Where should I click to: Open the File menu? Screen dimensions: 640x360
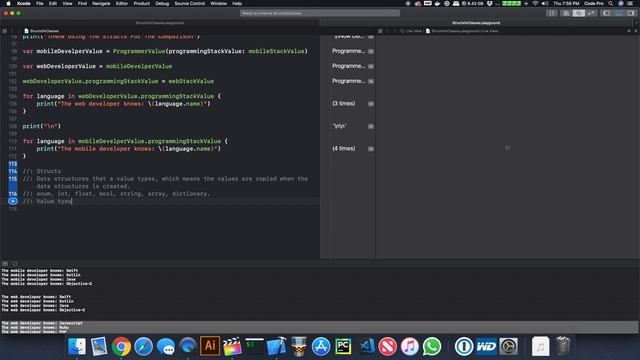pos(40,3)
